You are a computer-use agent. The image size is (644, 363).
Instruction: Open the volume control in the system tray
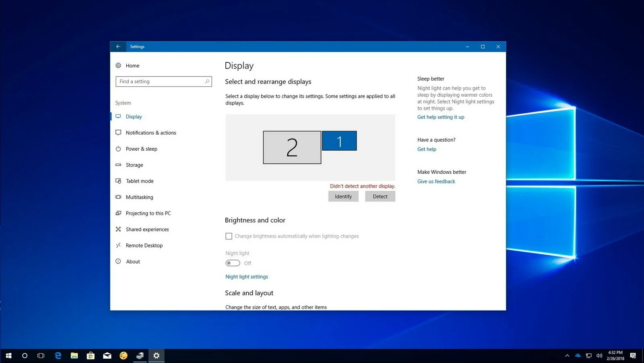(x=599, y=356)
